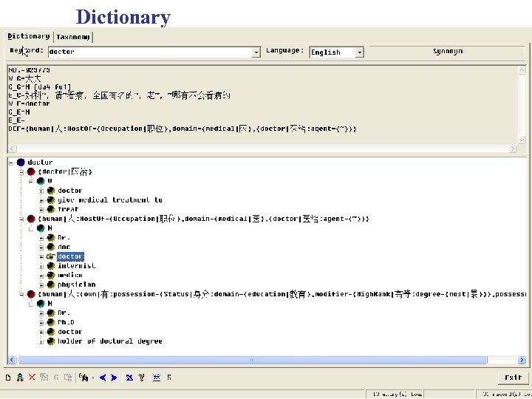The height and width of the screenshot is (399, 532).
Task: Collapse the {human|人:HostOf concept node
Action: click(21, 219)
